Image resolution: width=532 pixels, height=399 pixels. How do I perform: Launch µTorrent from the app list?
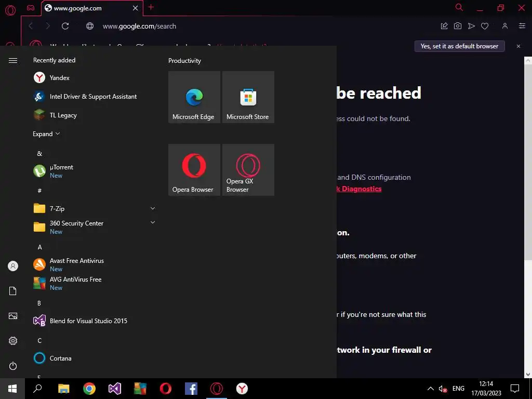pos(95,171)
